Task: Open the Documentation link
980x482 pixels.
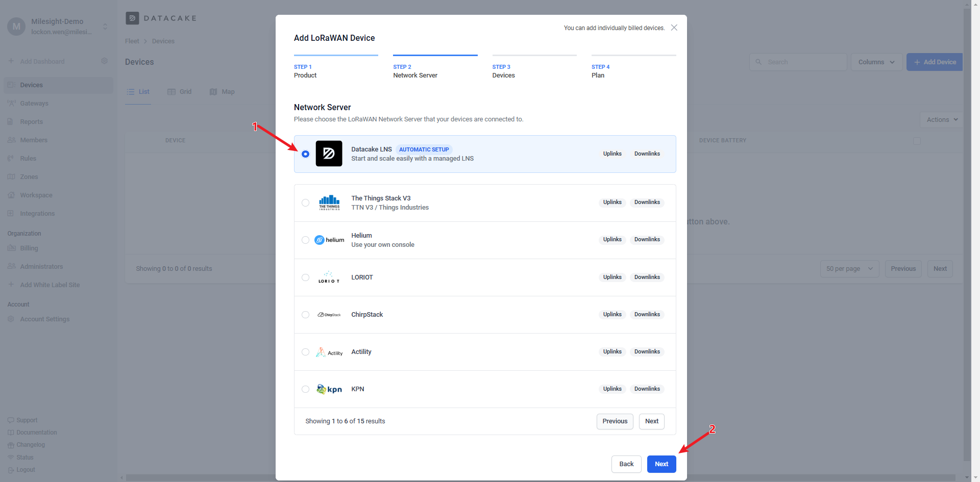Action: [x=32, y=433]
